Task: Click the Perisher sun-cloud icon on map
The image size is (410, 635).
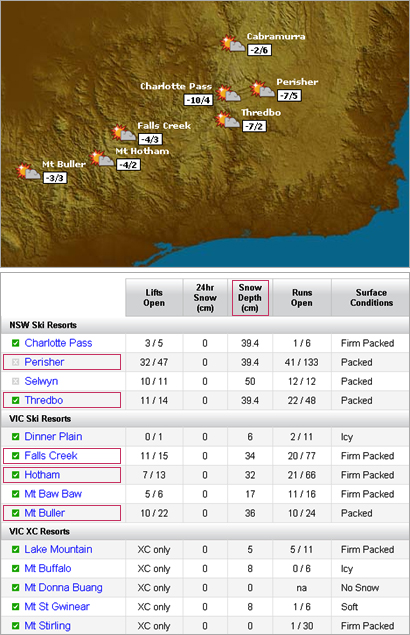Action: coord(262,89)
